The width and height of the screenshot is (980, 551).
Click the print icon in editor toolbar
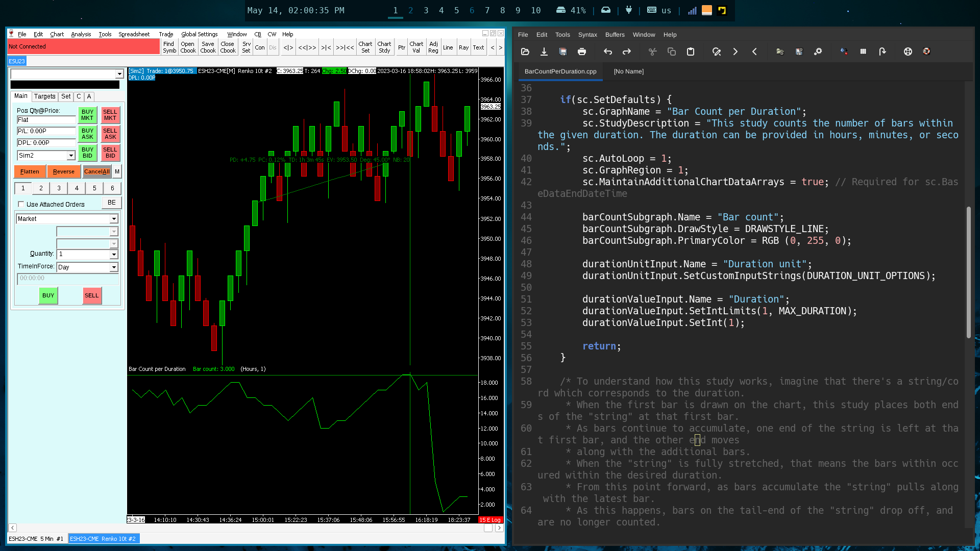(x=582, y=52)
